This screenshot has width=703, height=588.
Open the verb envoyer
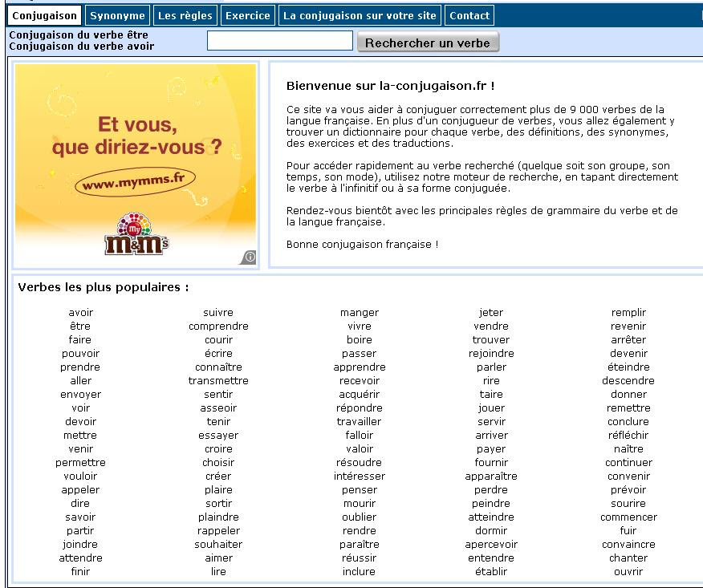pyautogui.click(x=81, y=395)
